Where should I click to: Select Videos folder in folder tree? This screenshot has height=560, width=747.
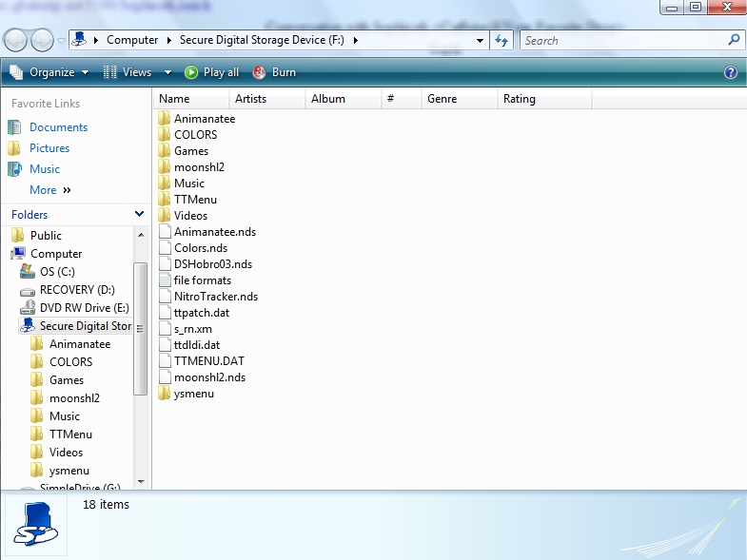pyautogui.click(x=66, y=453)
